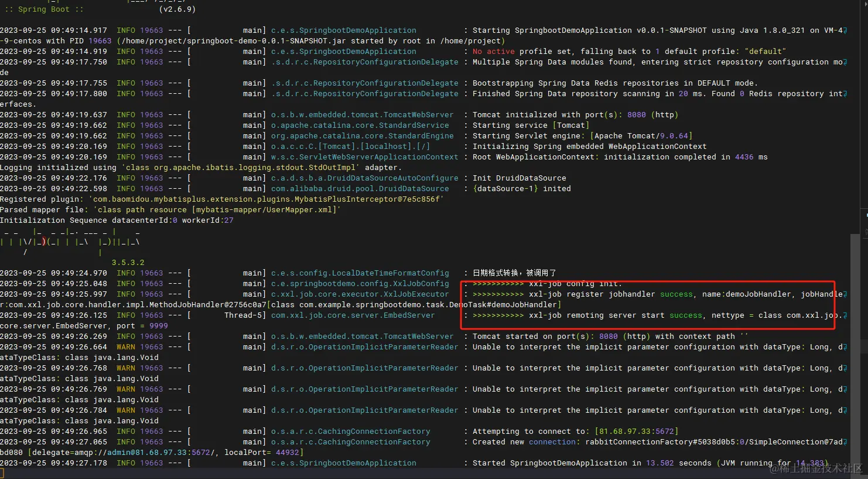Click logger name 'c.e.springbootdemo.config.XxlJobConfig'

(x=360, y=284)
